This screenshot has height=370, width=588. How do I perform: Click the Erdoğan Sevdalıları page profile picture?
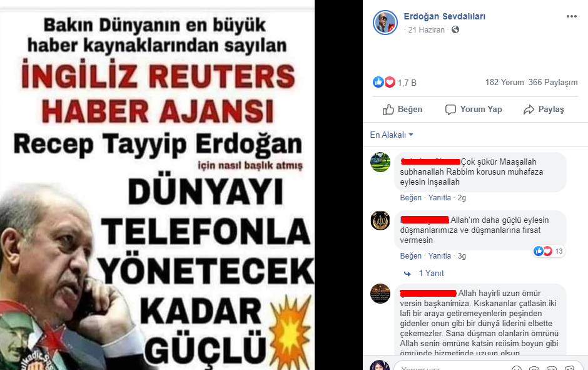coord(385,23)
